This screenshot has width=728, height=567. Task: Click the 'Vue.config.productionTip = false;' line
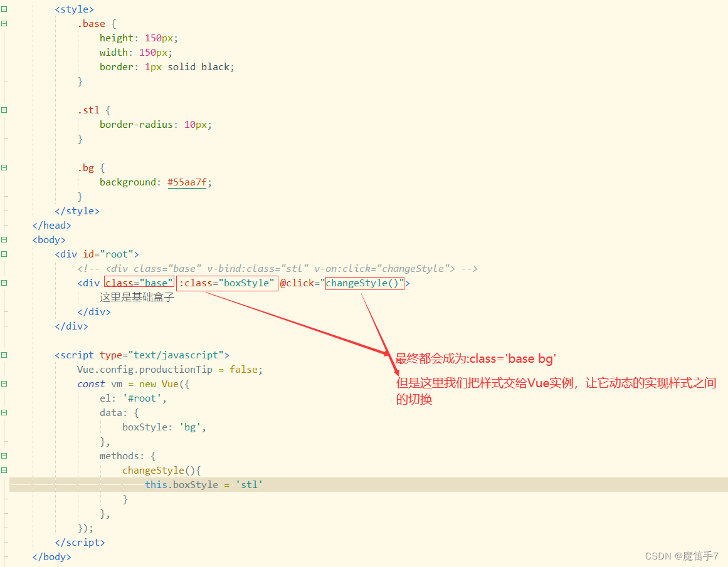coord(170,370)
